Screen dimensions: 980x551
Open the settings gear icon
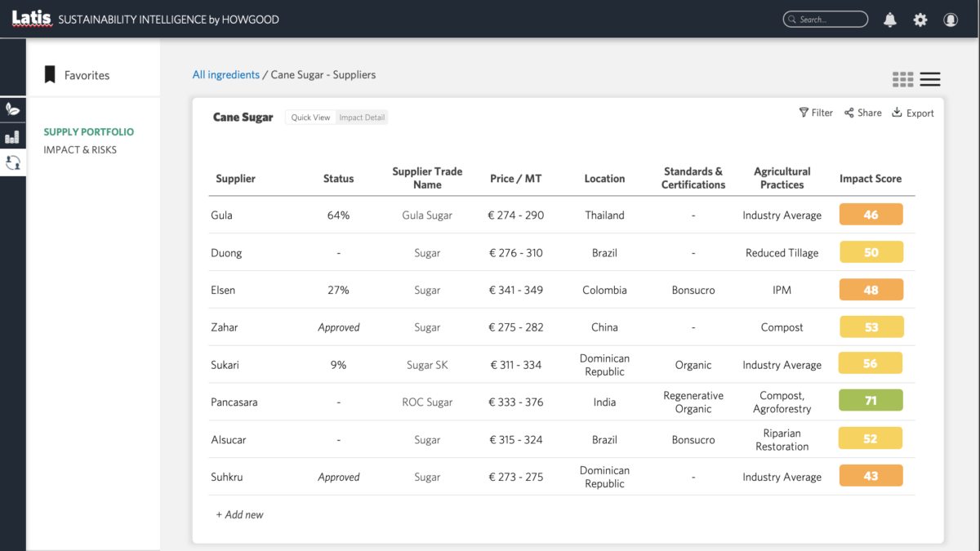pos(920,20)
